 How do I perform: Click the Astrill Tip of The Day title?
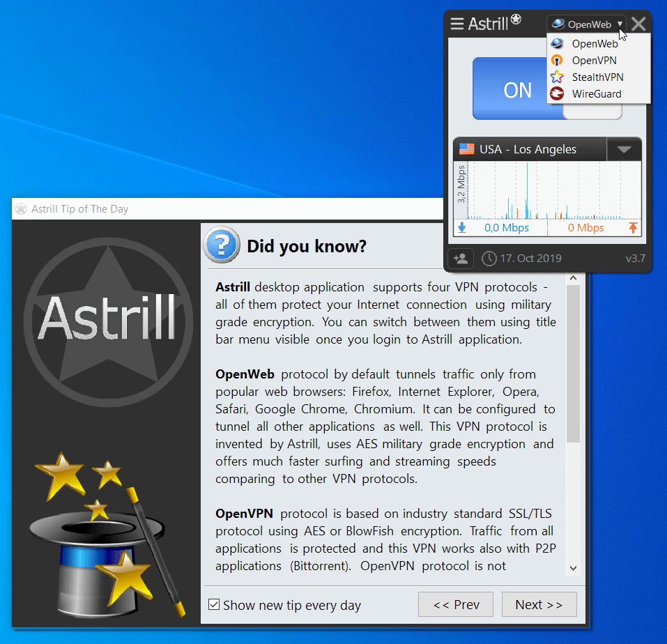pos(79,208)
